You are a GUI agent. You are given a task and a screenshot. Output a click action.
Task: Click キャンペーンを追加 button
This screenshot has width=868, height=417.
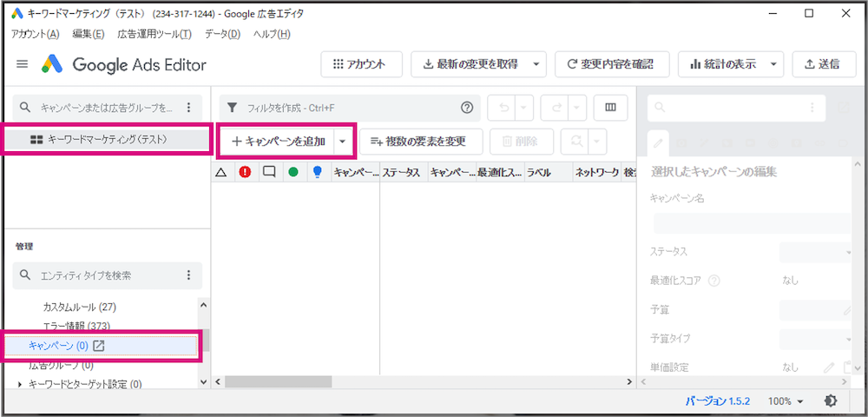click(278, 142)
